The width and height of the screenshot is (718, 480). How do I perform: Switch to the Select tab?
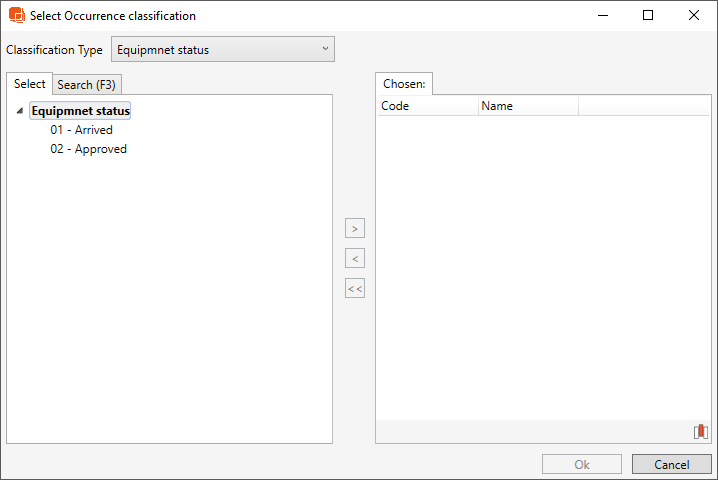coord(29,84)
